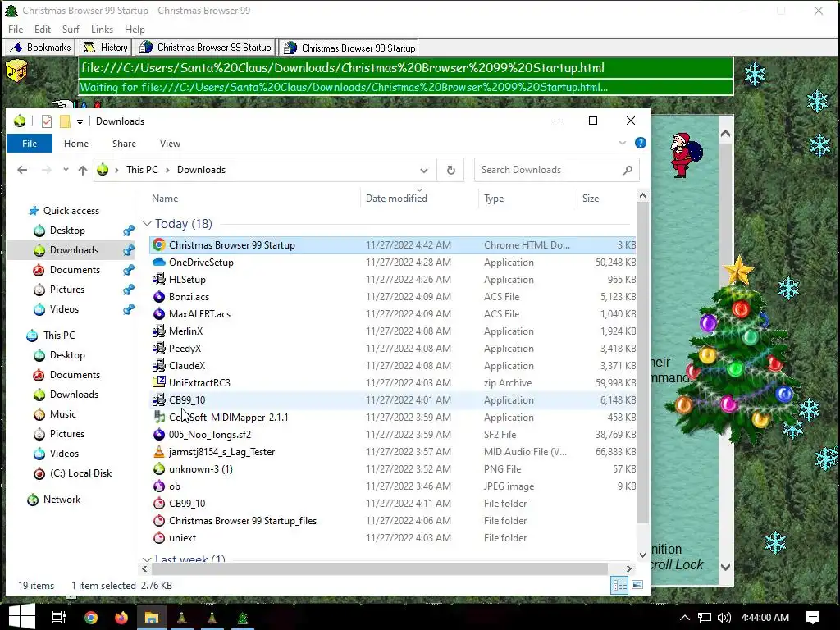840x630 pixels.
Task: Open Firefox from the taskbar
Action: [121, 618]
